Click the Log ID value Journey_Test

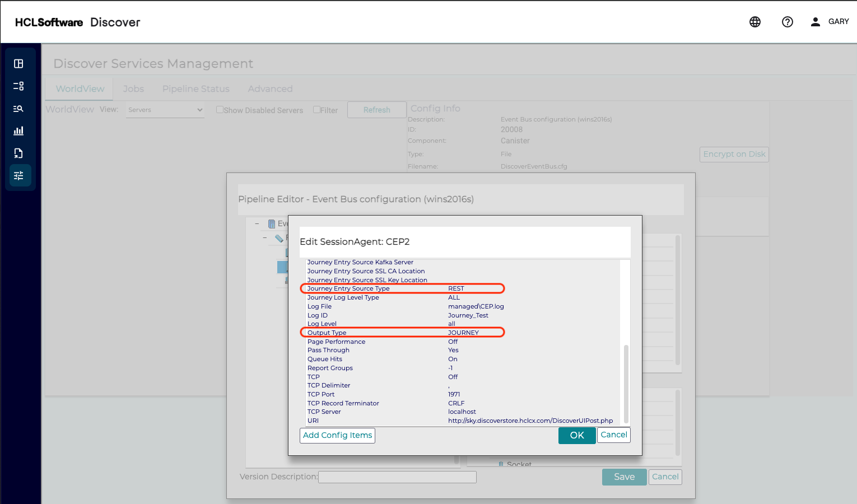(468, 315)
